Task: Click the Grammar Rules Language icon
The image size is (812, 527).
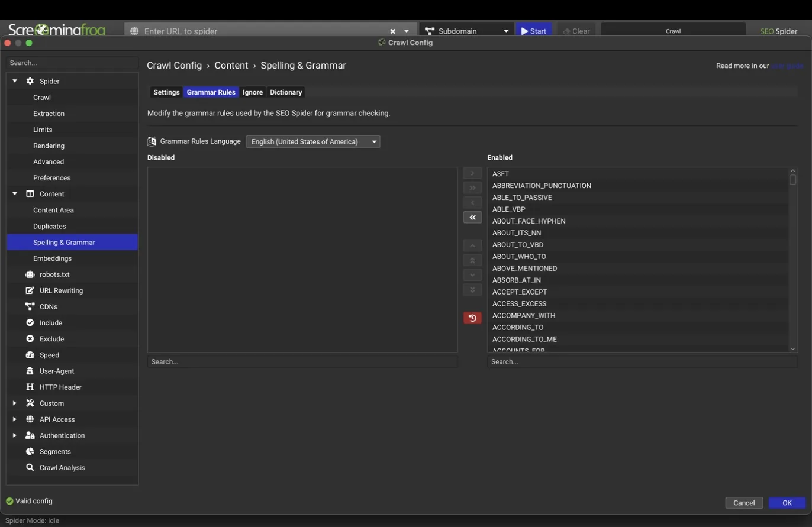Action: point(152,141)
